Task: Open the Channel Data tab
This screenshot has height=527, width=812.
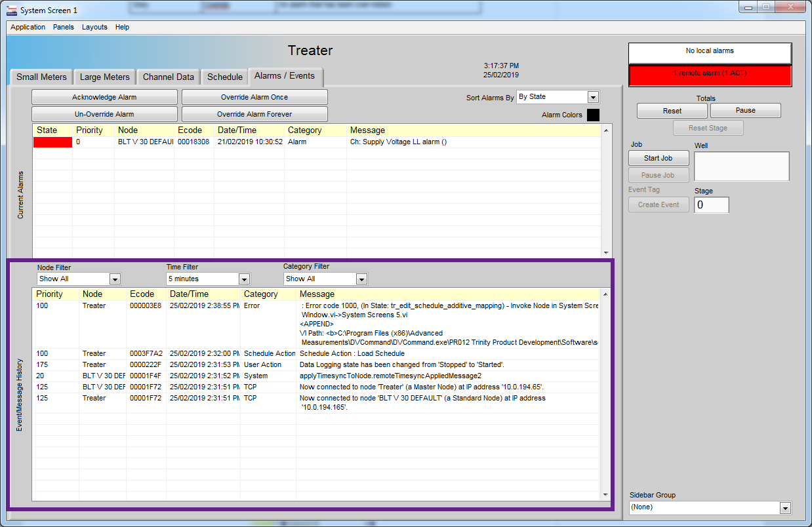Action: coord(168,77)
